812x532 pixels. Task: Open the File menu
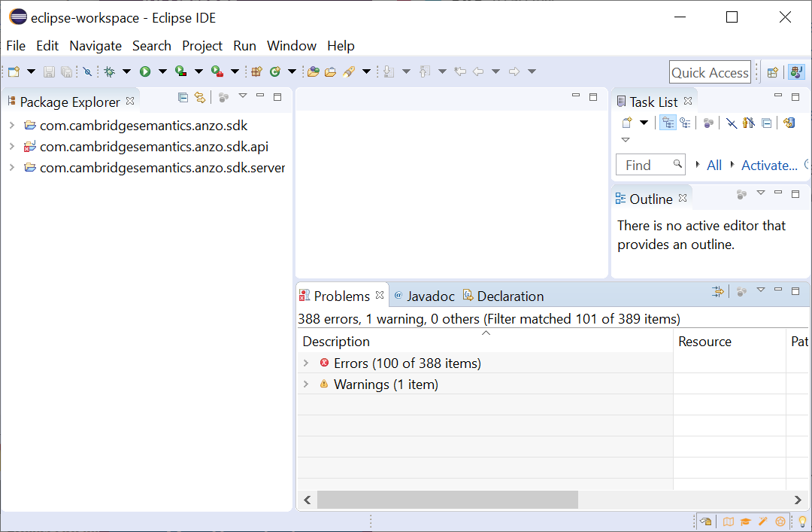click(16, 46)
